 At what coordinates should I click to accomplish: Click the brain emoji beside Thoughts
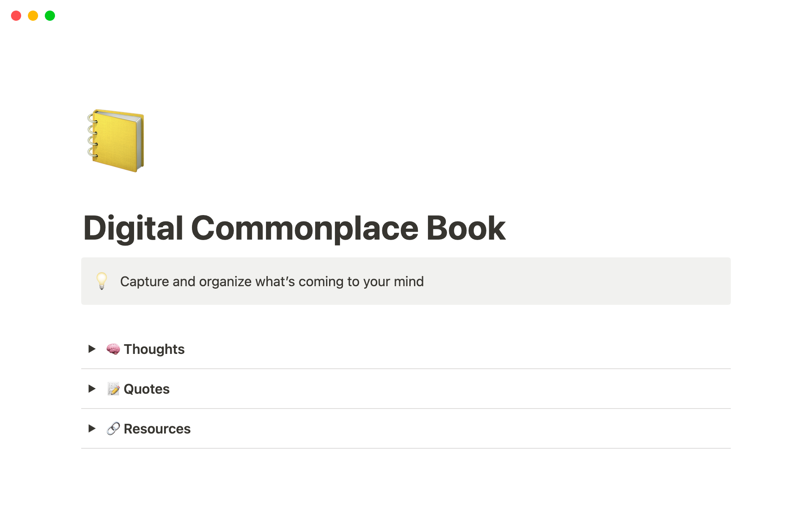113,349
